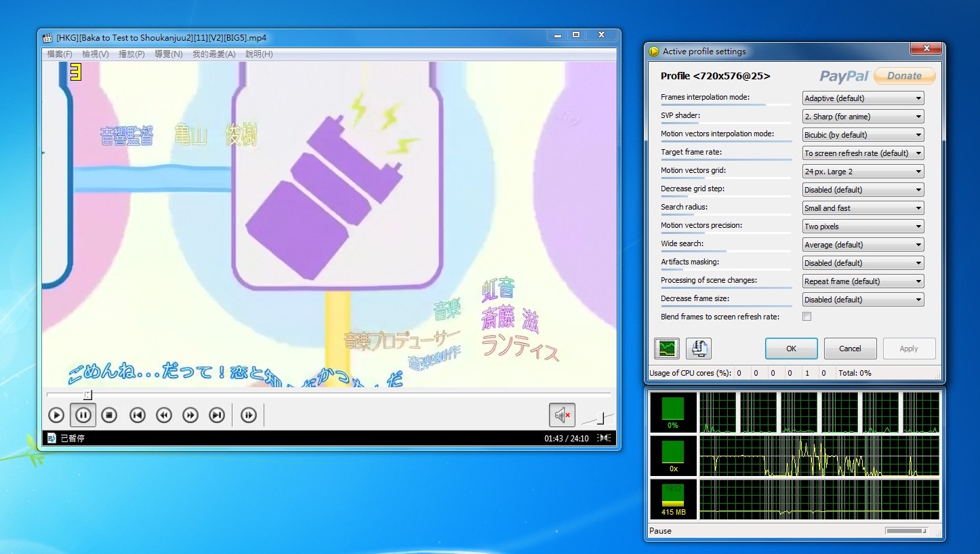This screenshot has width=980, height=554.
Task: Open the 說明(H) menu
Action: coord(259,54)
